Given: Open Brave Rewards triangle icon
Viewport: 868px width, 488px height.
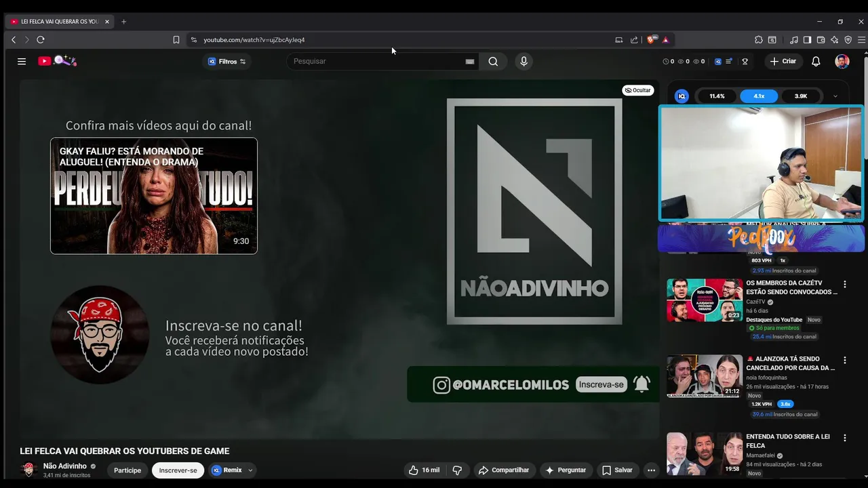Looking at the screenshot, I should 665,40.
